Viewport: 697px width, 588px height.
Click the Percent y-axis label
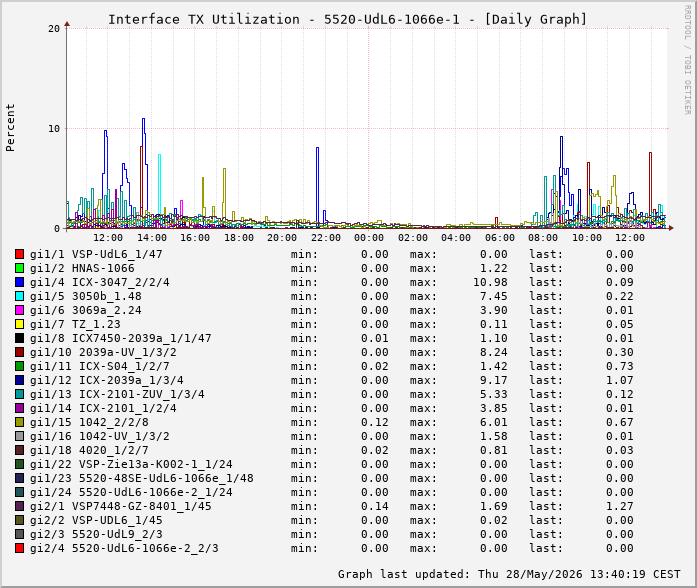pos(10,128)
